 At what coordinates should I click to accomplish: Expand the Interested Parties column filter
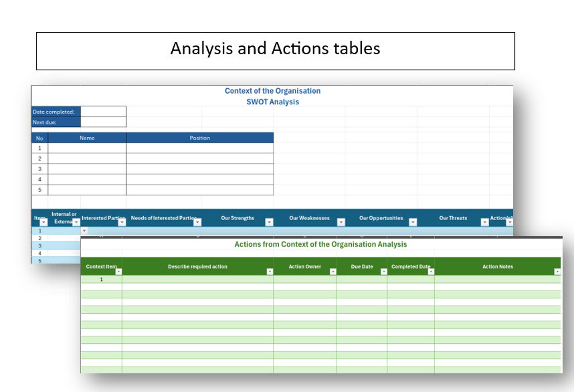pyautogui.click(x=122, y=222)
